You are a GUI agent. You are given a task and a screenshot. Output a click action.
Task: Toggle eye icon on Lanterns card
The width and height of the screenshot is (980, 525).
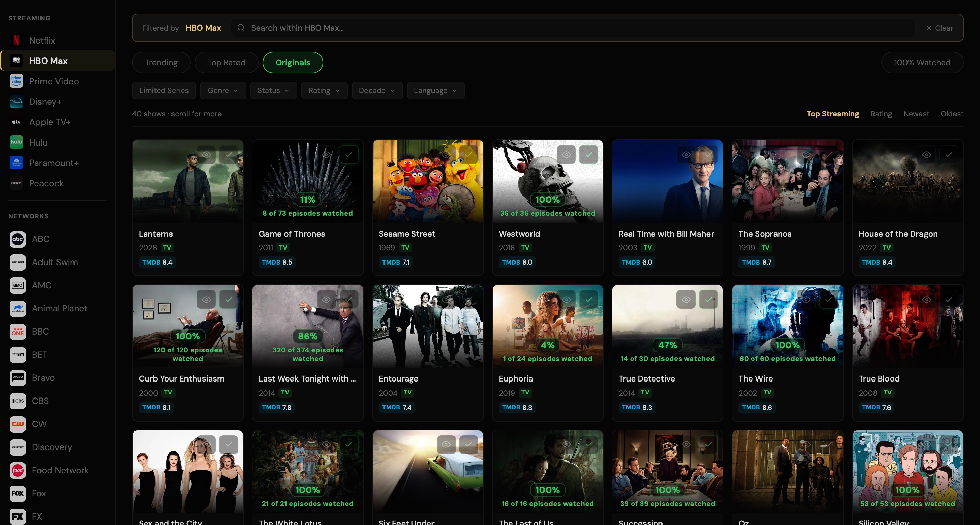click(x=206, y=155)
